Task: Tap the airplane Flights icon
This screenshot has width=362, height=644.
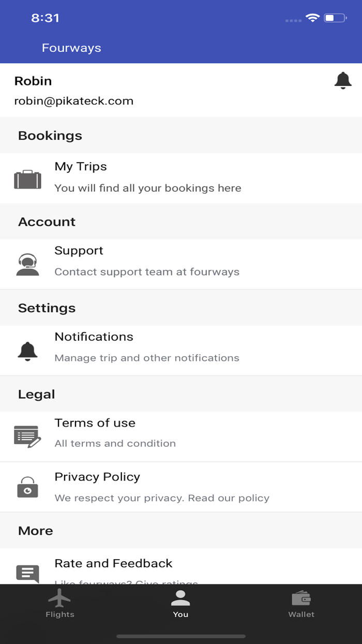Action: click(59, 598)
